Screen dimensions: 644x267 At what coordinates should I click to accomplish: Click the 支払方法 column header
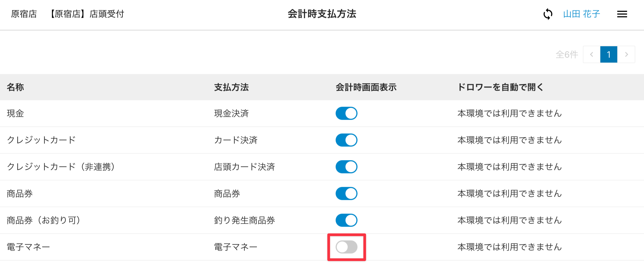coord(231,87)
